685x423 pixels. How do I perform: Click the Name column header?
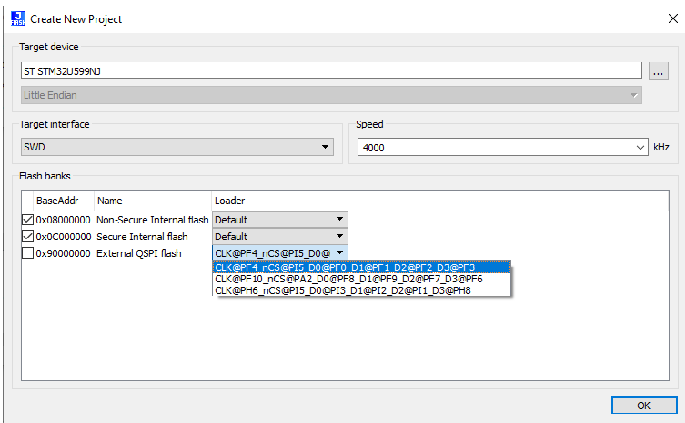(153, 201)
